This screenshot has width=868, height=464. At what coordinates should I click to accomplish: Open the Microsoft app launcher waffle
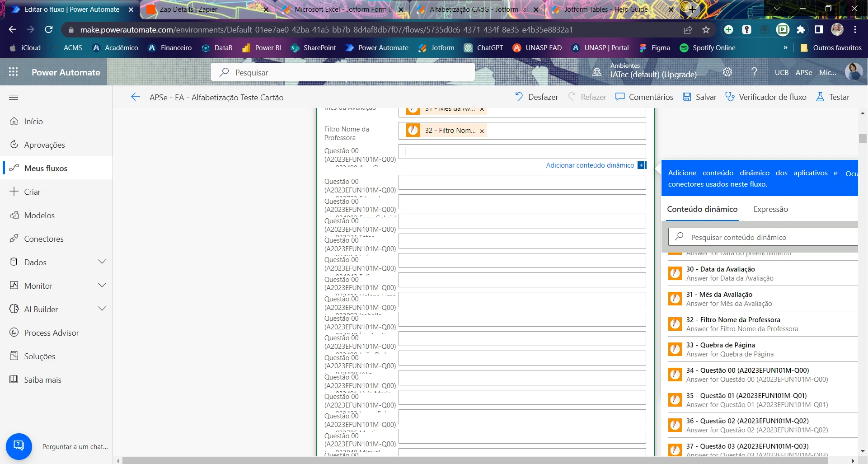coord(14,72)
